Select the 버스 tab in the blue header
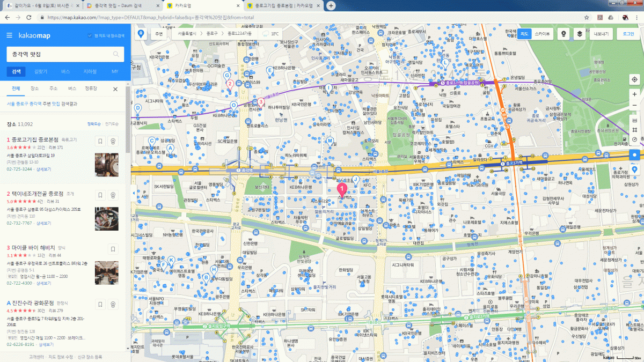 (x=65, y=71)
